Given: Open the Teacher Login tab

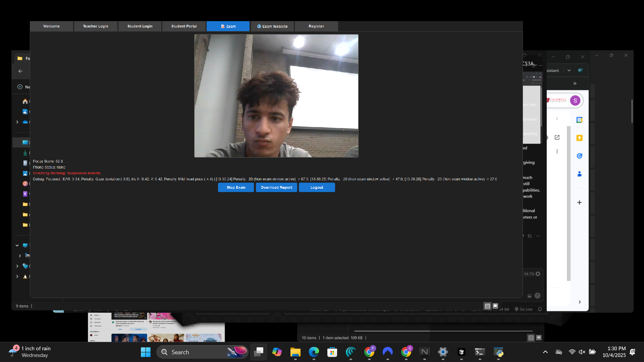Looking at the screenshot, I should (x=96, y=26).
